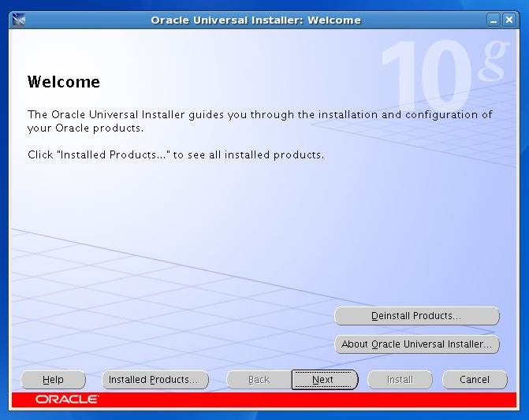This screenshot has height=420, width=529.
Task: Open the Installed Products list
Action: click(155, 380)
